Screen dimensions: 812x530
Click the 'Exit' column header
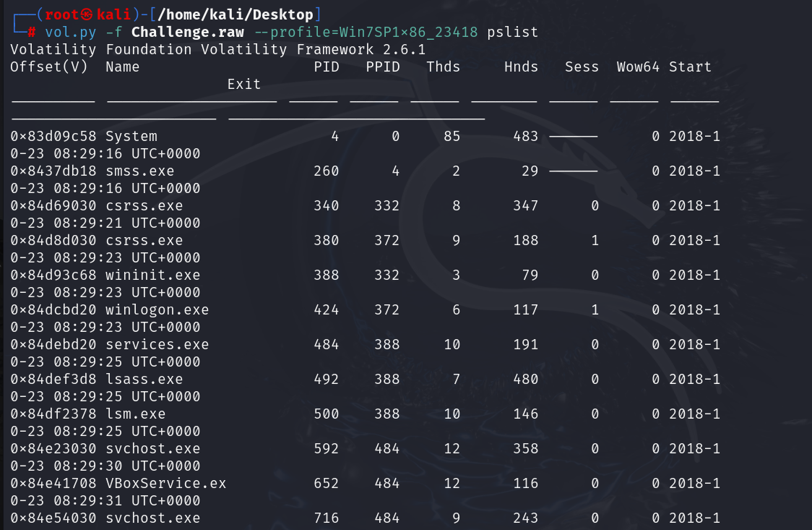[x=244, y=84]
